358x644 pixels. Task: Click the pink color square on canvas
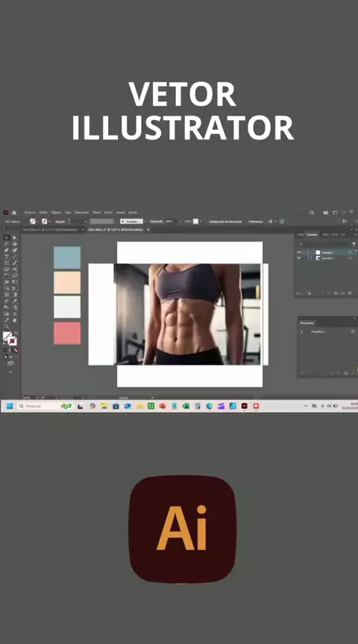click(67, 333)
